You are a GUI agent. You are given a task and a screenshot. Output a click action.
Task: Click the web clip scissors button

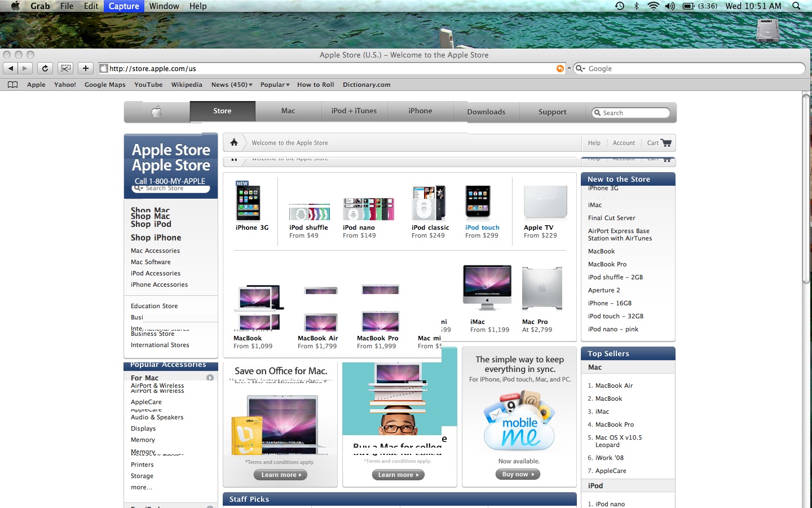(66, 68)
